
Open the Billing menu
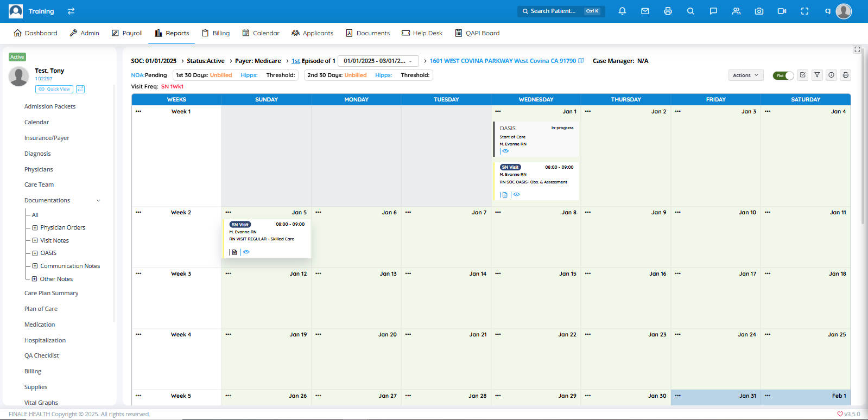click(216, 33)
